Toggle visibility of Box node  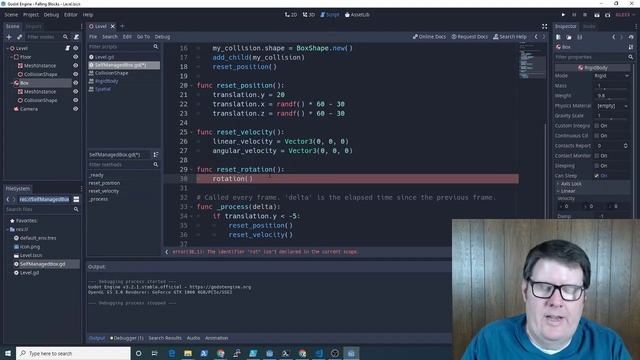point(76,83)
